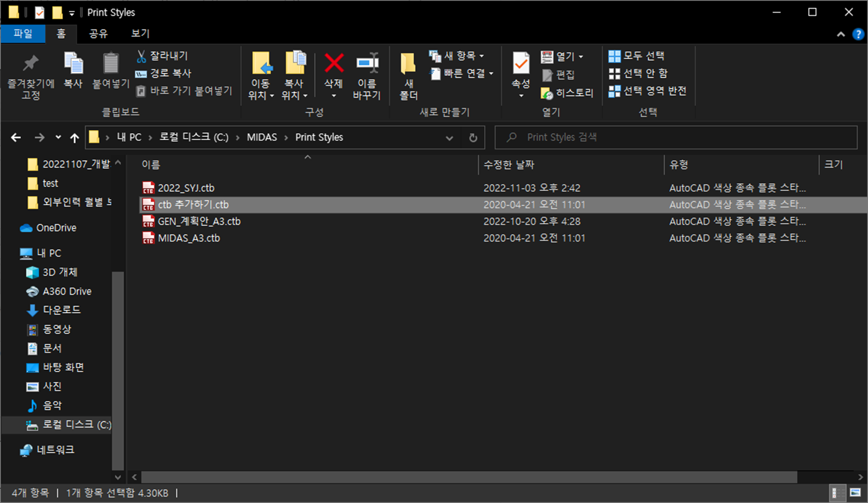The width and height of the screenshot is (868, 503).
Task: Refresh the folder with the refresh icon
Action: click(473, 137)
